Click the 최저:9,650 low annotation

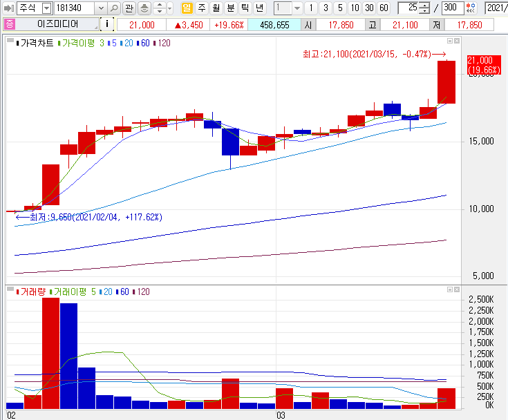tap(88, 217)
